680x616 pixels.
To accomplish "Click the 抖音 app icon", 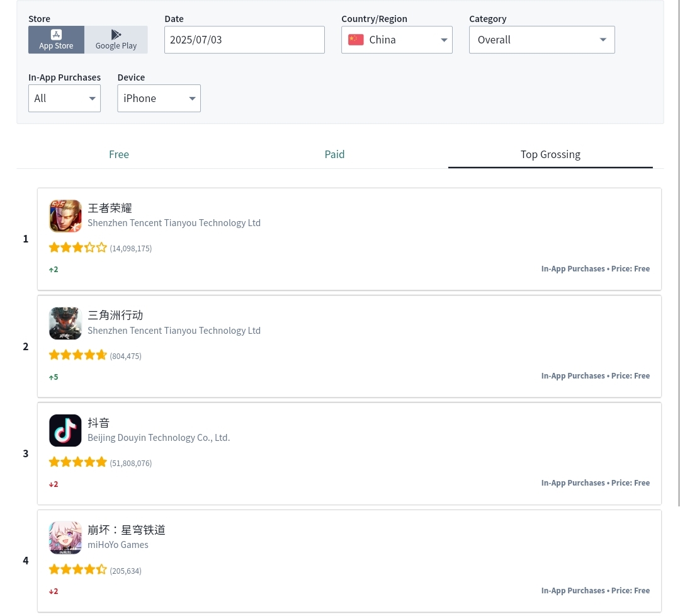I will (65, 430).
